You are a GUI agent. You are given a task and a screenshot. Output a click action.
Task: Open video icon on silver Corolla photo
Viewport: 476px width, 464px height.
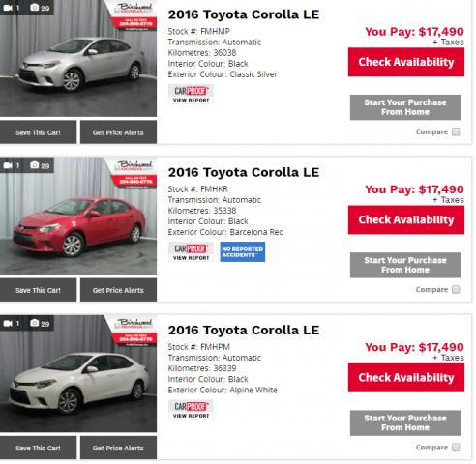pyautogui.click(x=8, y=8)
